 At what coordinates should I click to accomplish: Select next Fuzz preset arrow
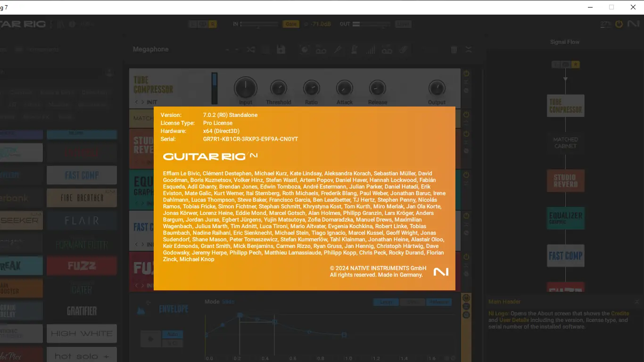(142, 285)
